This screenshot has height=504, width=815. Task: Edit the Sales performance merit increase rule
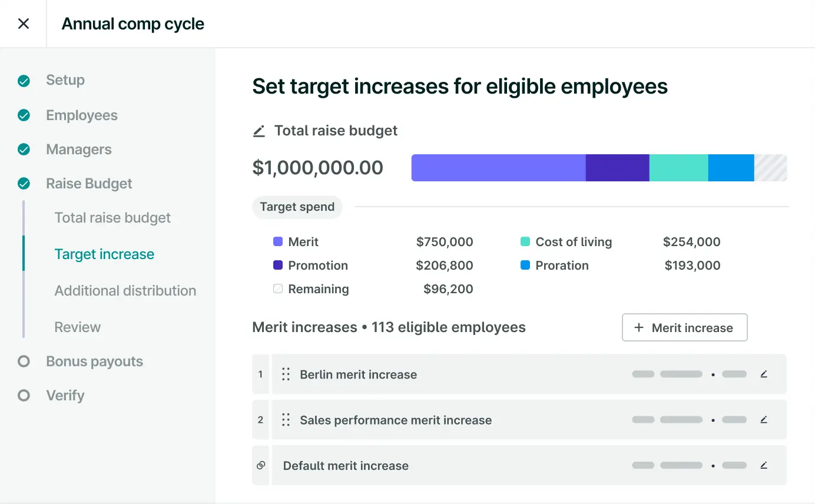pos(764,420)
